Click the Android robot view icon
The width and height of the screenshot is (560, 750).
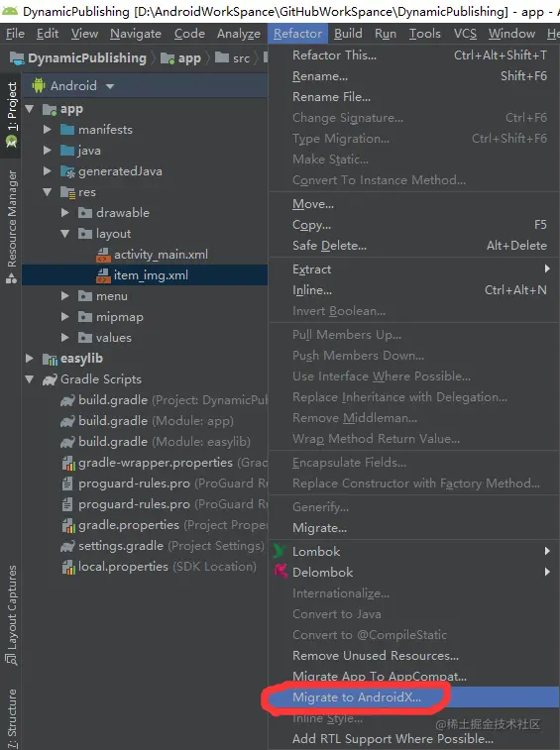tap(39, 85)
